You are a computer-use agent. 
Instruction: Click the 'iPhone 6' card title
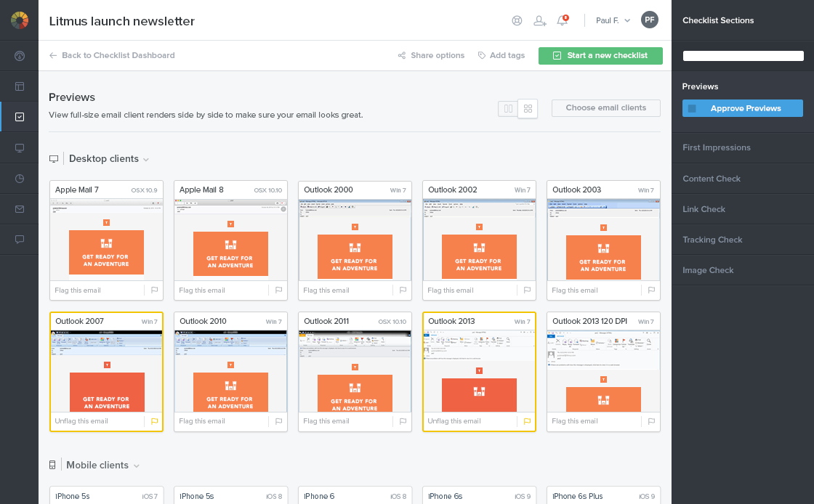pos(319,496)
